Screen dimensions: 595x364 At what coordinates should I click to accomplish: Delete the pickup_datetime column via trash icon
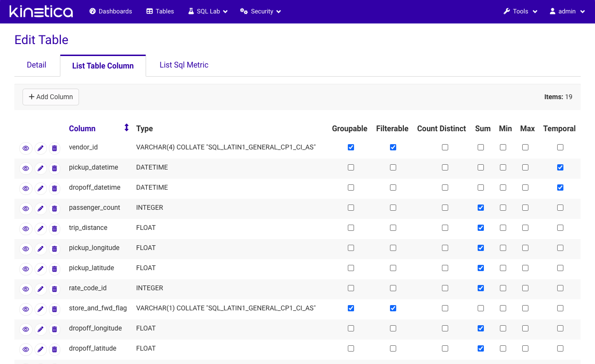coord(55,169)
